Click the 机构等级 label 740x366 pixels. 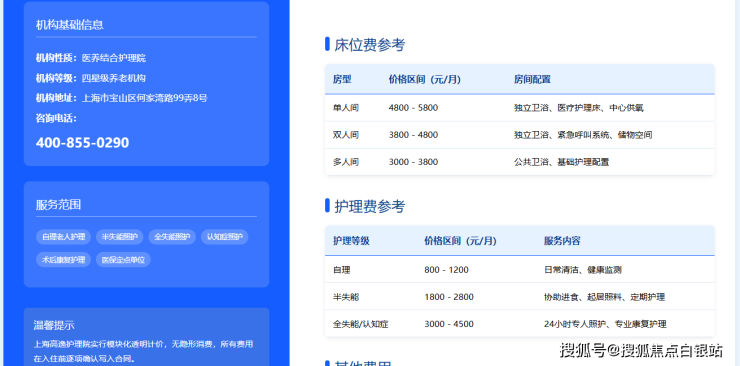click(56, 78)
